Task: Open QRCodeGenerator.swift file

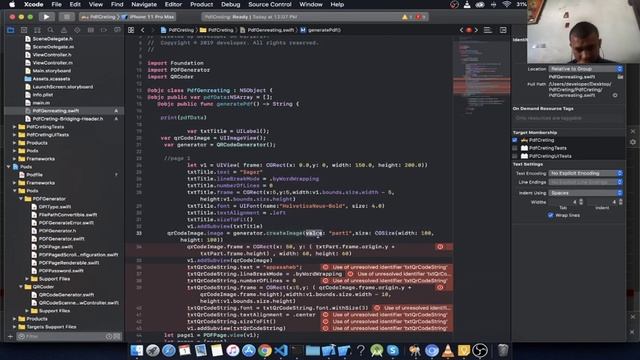Action: [x=67, y=295]
